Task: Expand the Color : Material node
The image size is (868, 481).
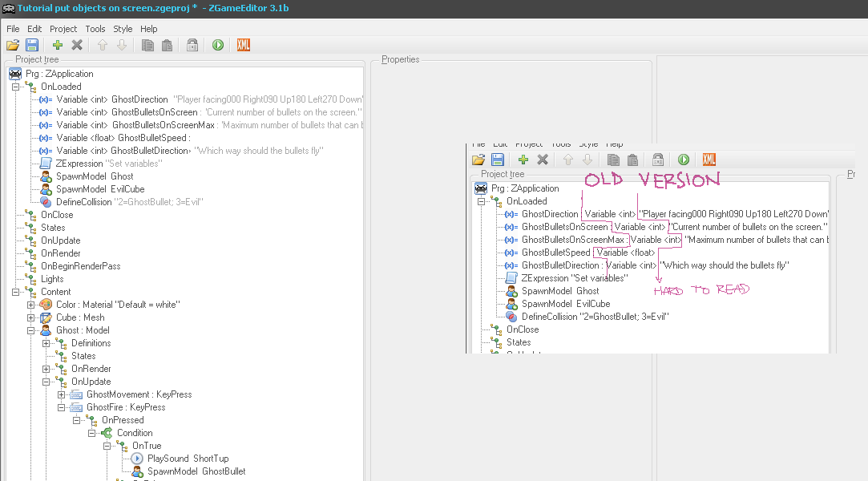Action: tap(31, 305)
